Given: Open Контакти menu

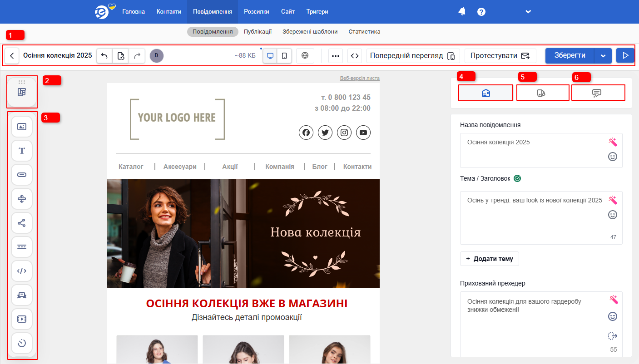Looking at the screenshot, I should click(169, 12).
